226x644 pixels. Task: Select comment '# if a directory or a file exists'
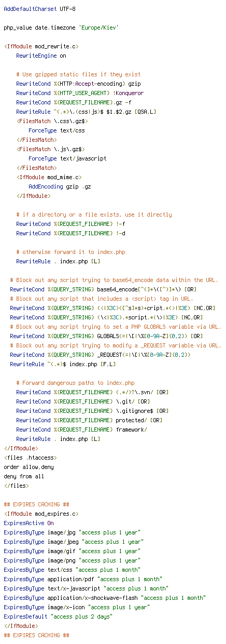tap(94, 214)
